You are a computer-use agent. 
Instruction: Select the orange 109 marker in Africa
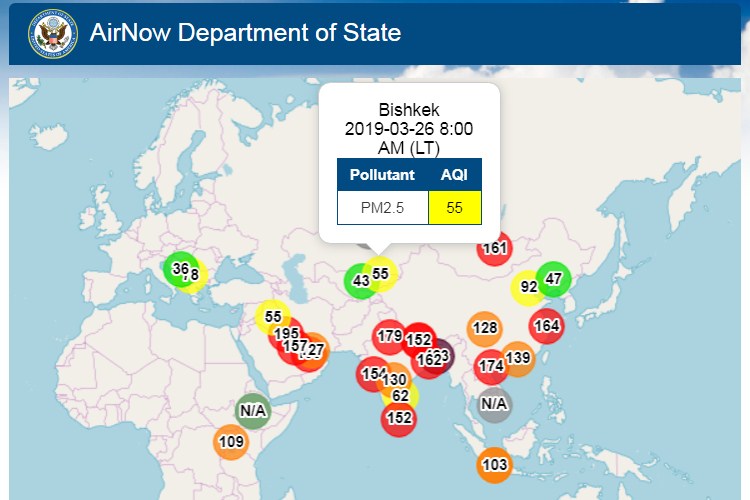(230, 442)
